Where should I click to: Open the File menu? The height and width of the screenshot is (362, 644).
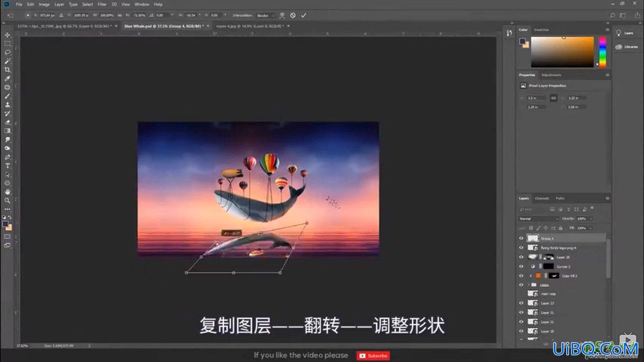click(x=19, y=4)
